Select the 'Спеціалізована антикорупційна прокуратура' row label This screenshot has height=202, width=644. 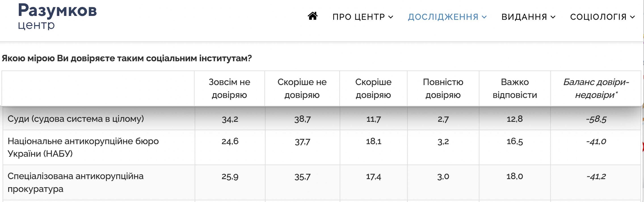(76, 182)
